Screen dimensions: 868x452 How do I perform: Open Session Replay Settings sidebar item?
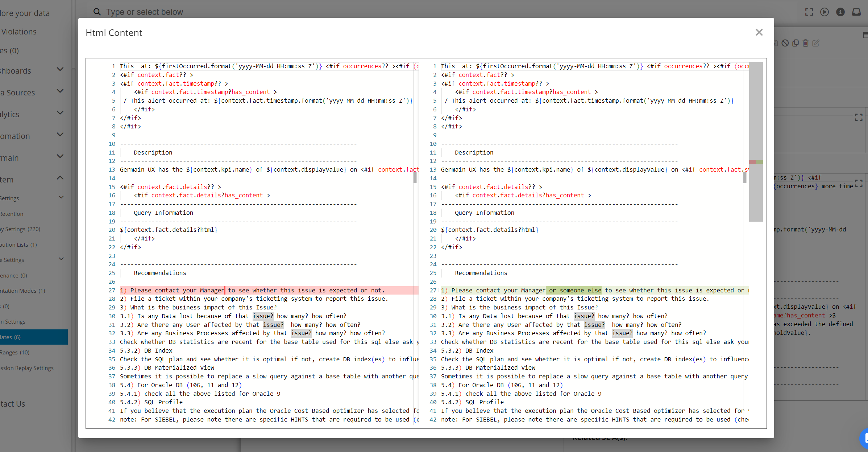pos(27,368)
